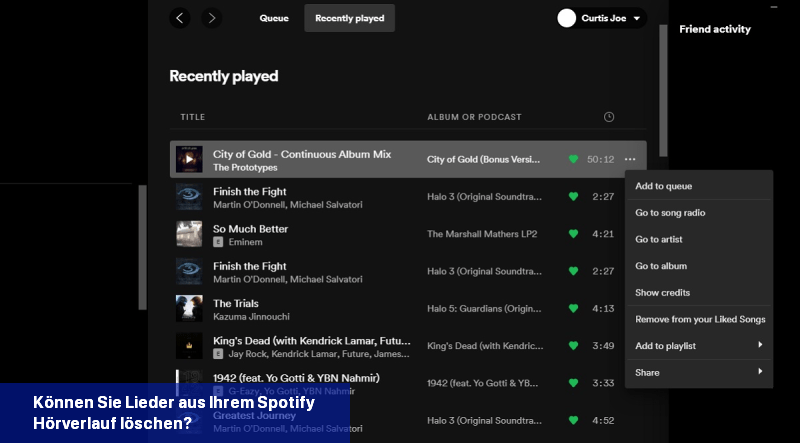Play City of Gold via thumbnail play icon
The image size is (800, 443).
[189, 159]
